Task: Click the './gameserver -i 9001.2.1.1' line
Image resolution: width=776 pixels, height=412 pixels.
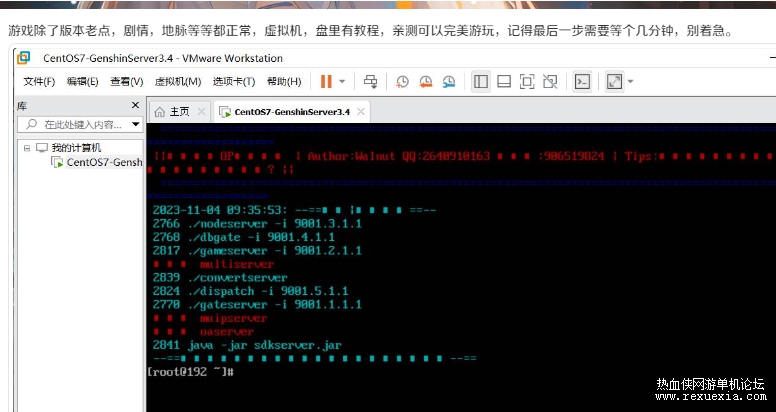Action: [257, 250]
